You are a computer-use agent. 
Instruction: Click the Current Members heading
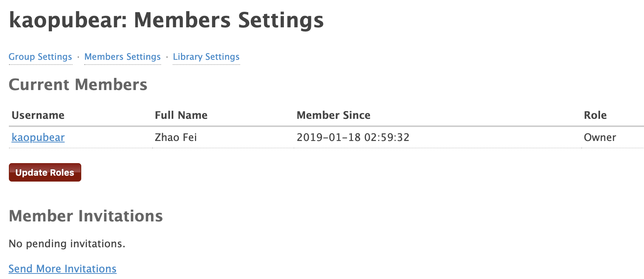[78, 85]
